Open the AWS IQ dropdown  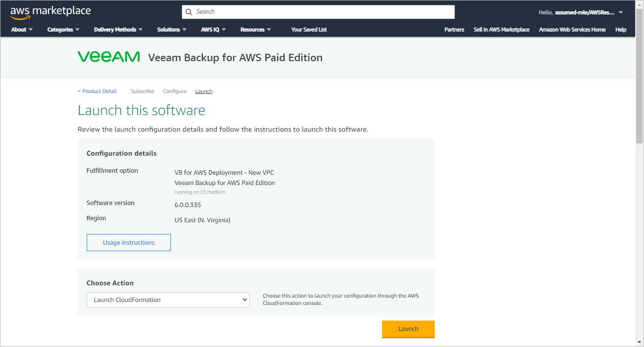[x=214, y=29]
